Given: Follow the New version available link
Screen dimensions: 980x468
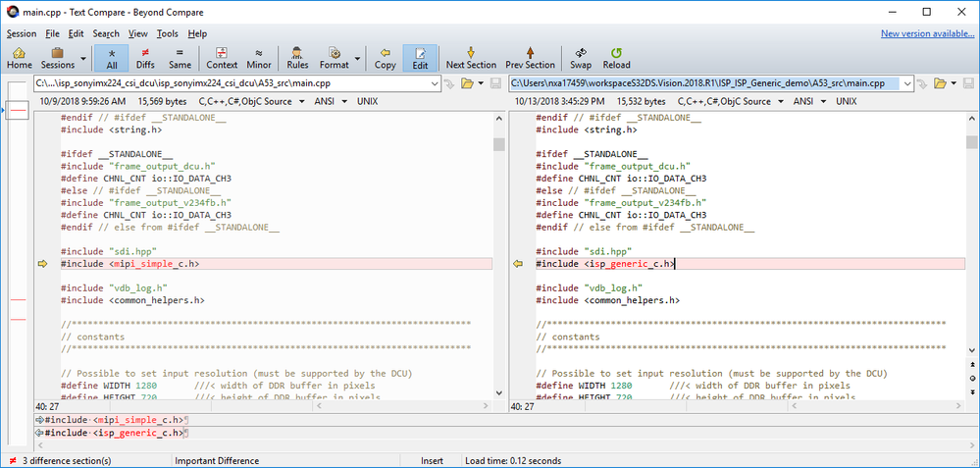Looking at the screenshot, I should [x=927, y=33].
